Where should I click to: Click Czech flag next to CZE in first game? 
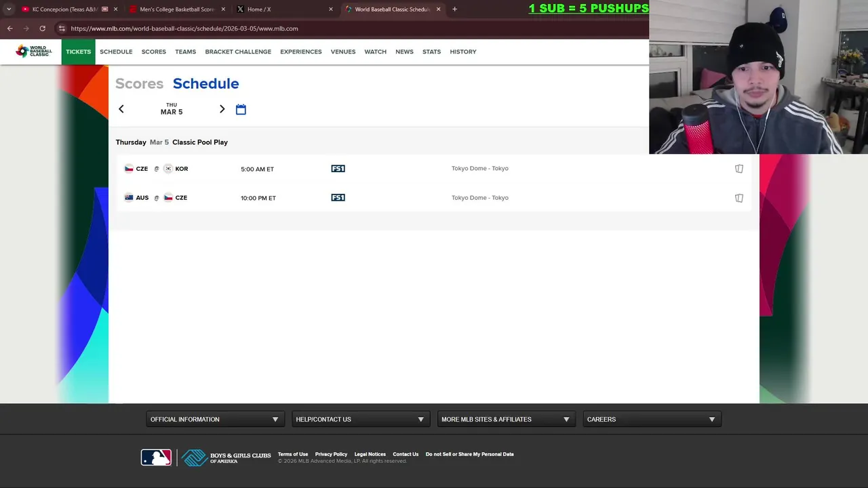129,169
